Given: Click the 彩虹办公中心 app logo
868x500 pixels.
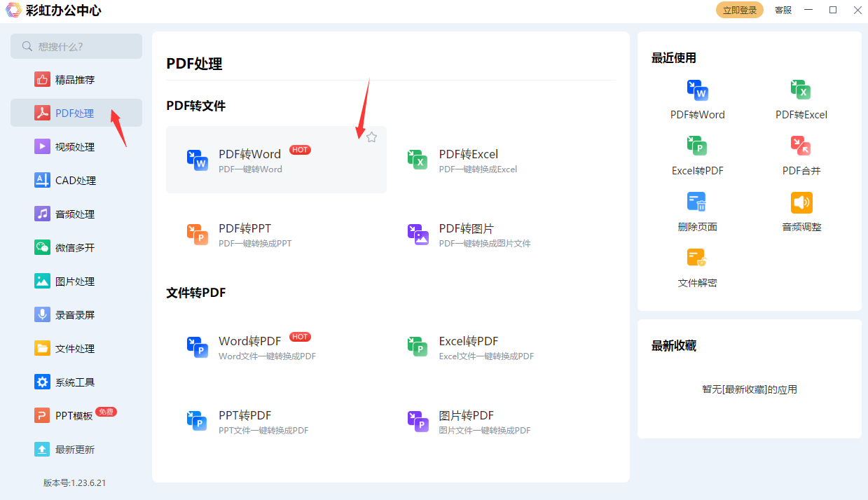Looking at the screenshot, I should (x=13, y=10).
